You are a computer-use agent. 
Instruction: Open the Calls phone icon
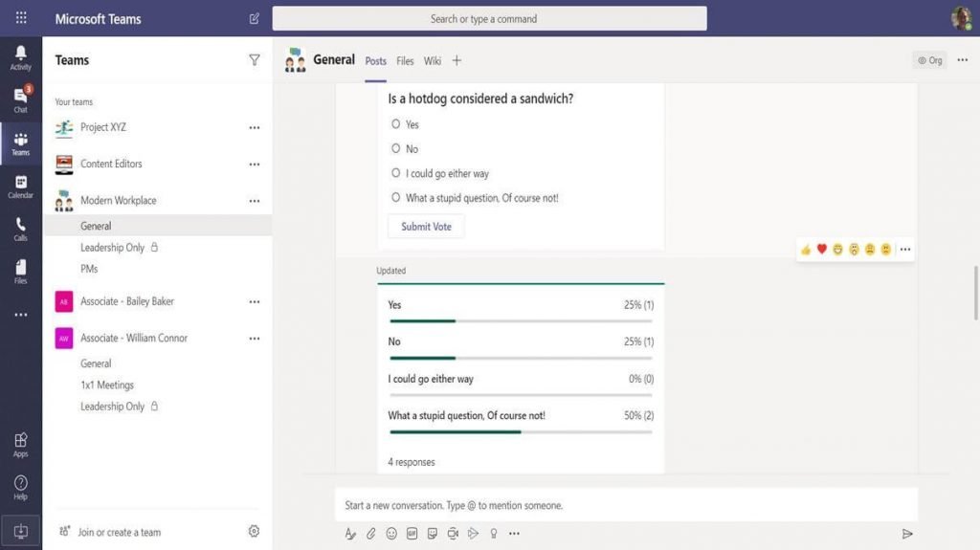pyautogui.click(x=21, y=229)
